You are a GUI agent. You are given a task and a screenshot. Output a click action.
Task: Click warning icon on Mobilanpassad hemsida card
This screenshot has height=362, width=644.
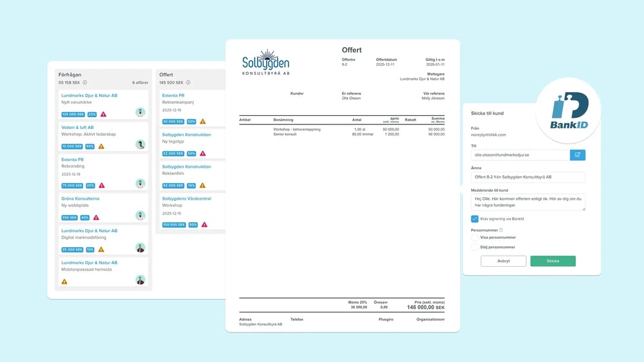pyautogui.click(x=64, y=281)
